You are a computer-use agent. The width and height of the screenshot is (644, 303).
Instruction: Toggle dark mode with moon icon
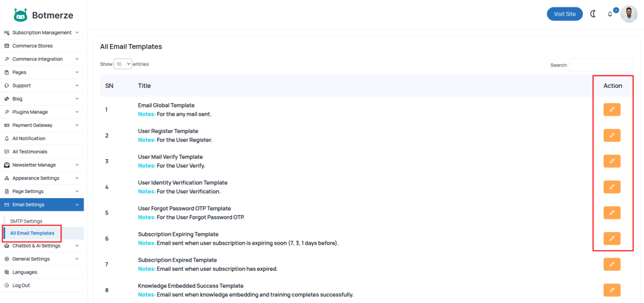coord(592,14)
